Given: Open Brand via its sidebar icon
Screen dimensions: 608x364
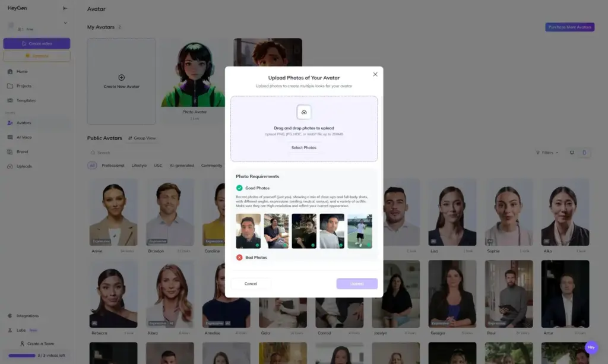Looking at the screenshot, I should (10, 152).
